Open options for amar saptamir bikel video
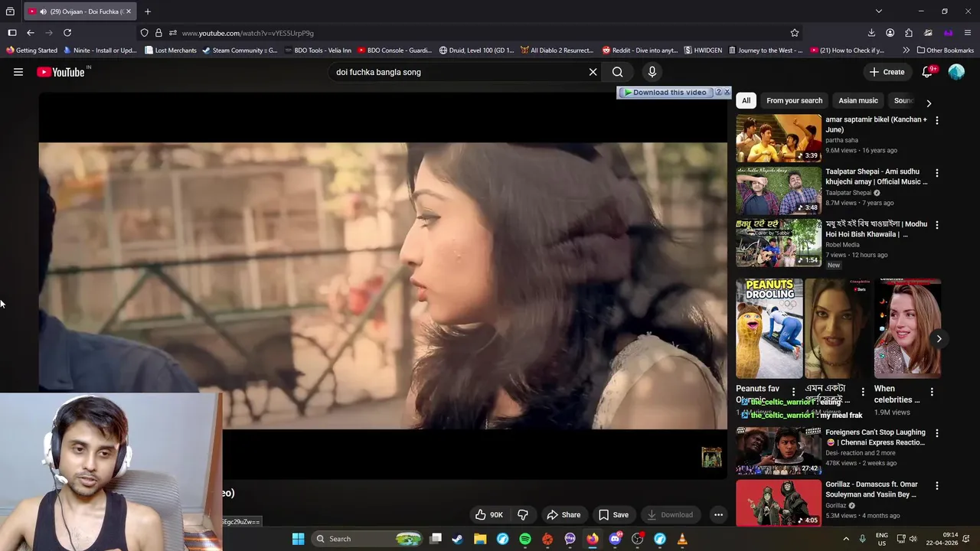This screenshot has width=980, height=551. click(936, 121)
